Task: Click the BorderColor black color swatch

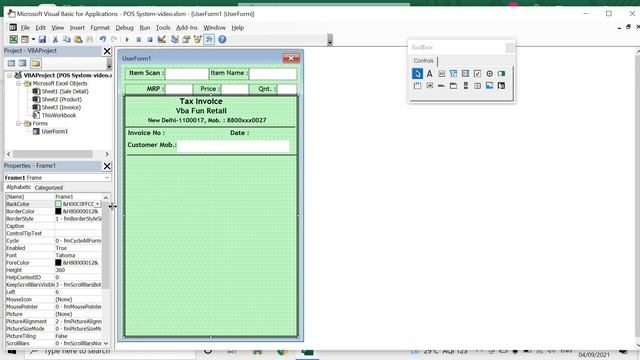Action: point(58,211)
